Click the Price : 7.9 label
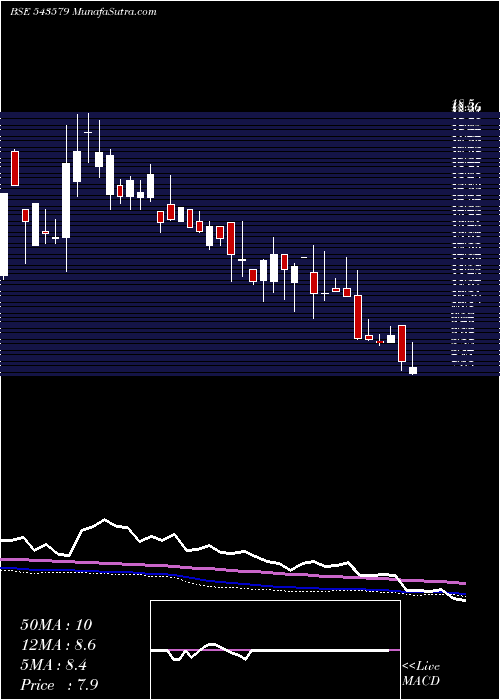 pyautogui.click(x=59, y=685)
